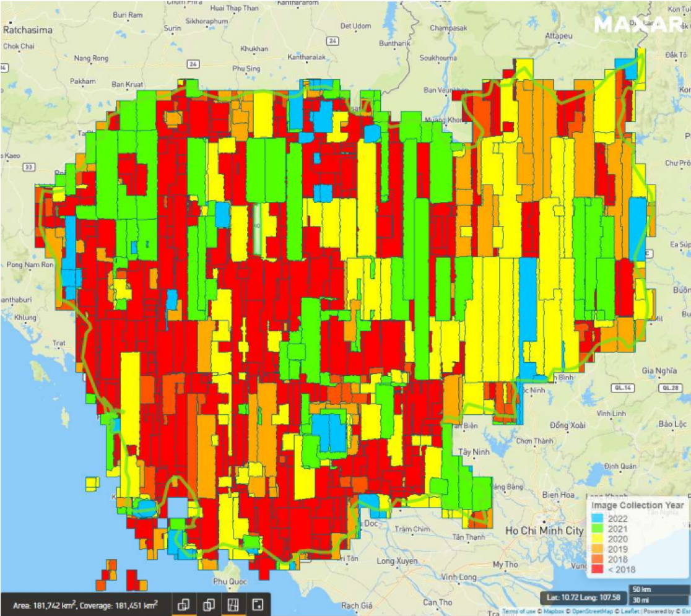Screen dimensions: 691x616
Task: Click the 'Vinh Long' map label
Action: click(459, 577)
